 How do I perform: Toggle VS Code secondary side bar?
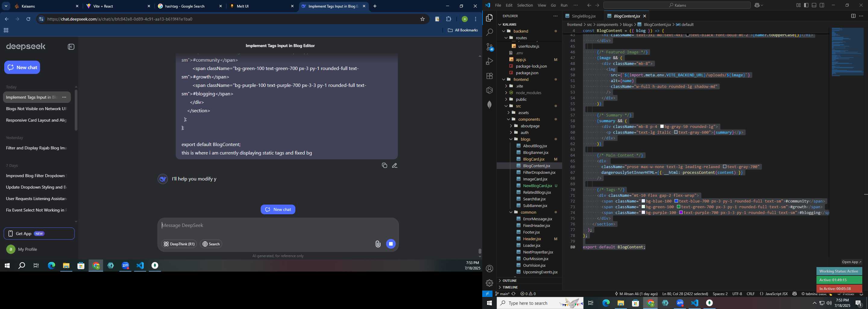coord(822,5)
